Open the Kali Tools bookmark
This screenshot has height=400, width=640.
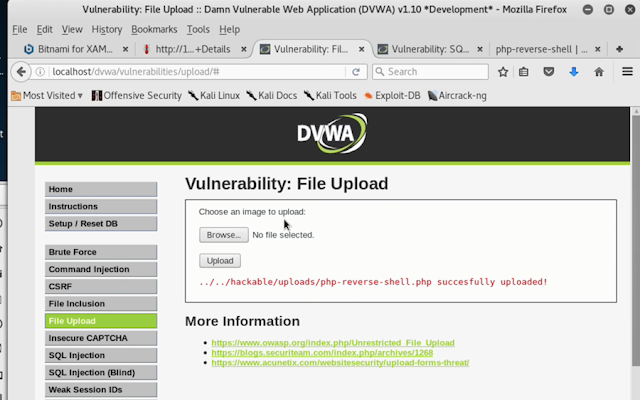coord(330,96)
